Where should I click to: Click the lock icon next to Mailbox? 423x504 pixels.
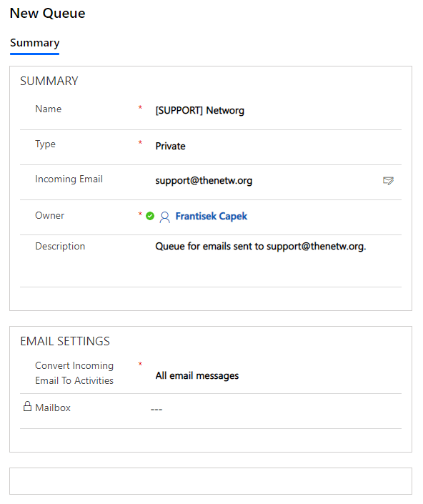(27, 406)
